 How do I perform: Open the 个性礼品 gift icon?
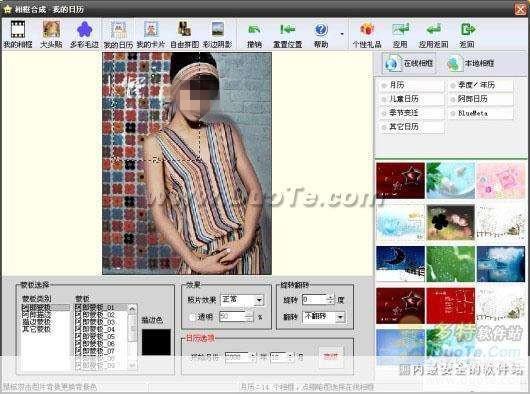pyautogui.click(x=367, y=34)
